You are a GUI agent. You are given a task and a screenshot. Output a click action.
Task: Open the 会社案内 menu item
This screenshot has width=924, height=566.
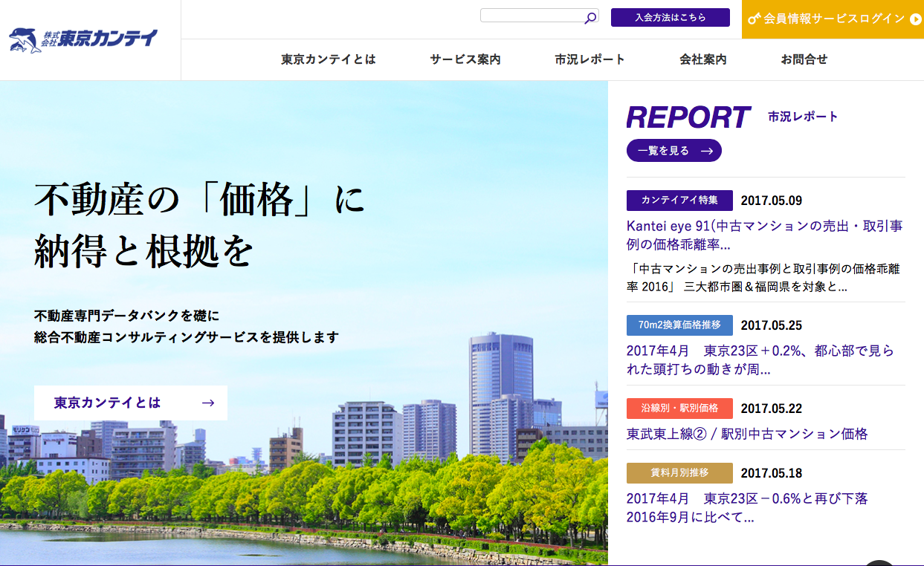(x=703, y=59)
